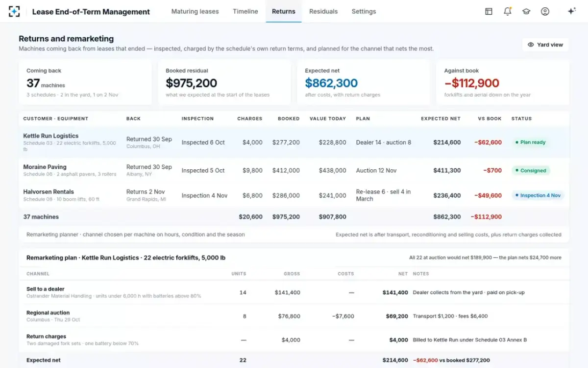Click the $277,200 booked value

(x=286, y=142)
